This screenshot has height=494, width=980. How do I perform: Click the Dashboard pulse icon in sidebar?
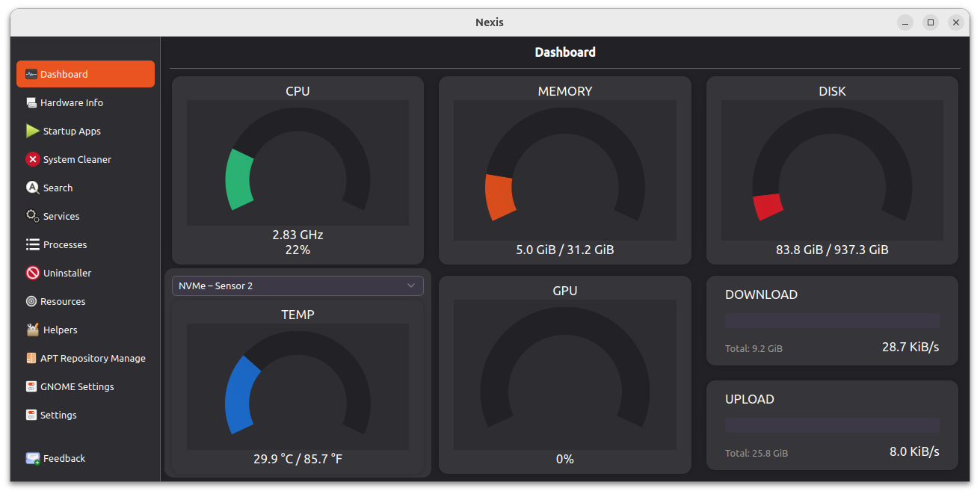tap(31, 74)
